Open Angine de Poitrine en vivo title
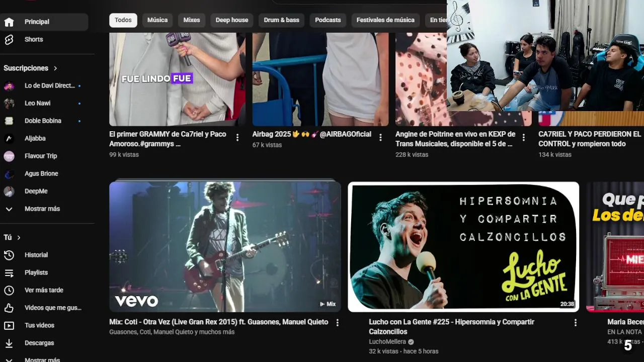Image resolution: width=644 pixels, height=362 pixels. [455, 139]
